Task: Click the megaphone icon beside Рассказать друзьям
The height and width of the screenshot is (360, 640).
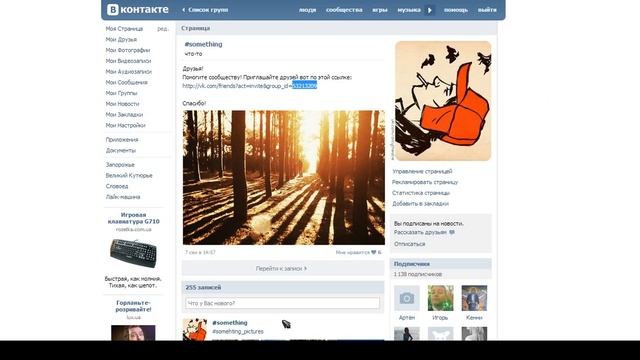Action: click(452, 232)
